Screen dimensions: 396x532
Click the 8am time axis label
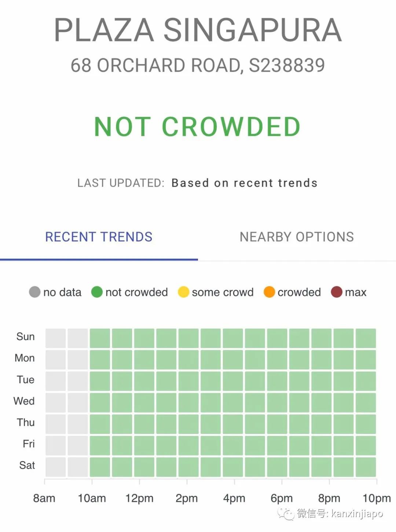pos(44,498)
